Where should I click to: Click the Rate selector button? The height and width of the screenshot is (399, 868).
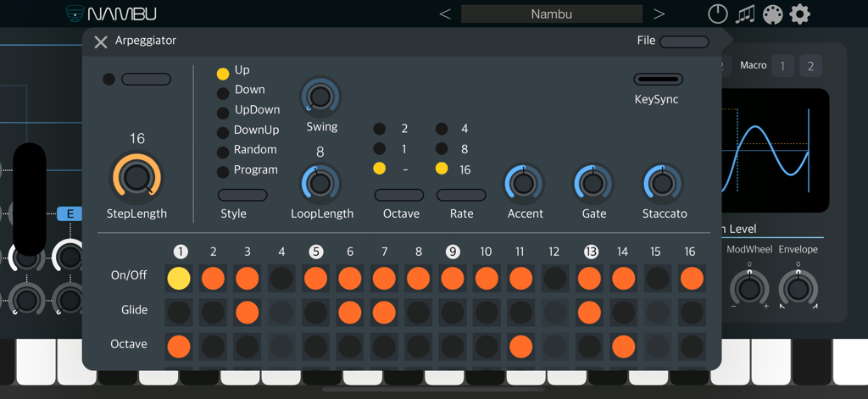click(461, 195)
